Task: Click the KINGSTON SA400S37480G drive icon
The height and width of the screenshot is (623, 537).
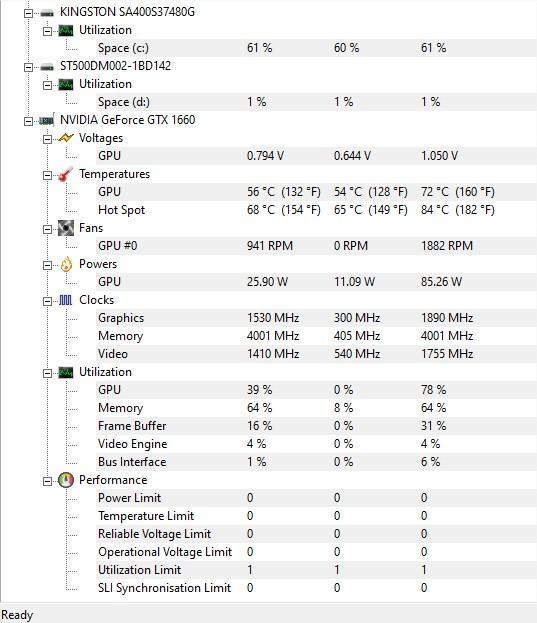Action: pos(47,13)
